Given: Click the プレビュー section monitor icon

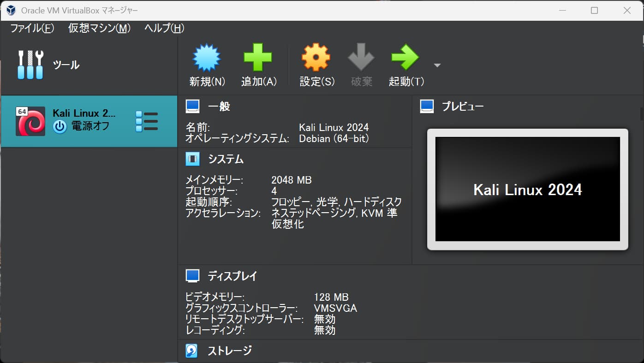Looking at the screenshot, I should pyautogui.click(x=427, y=107).
